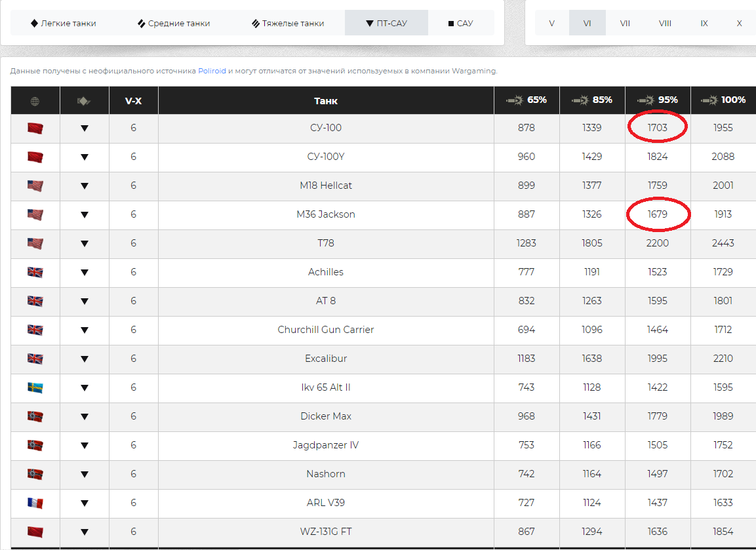
Task: Open the Poliroid source link
Action: (212, 71)
